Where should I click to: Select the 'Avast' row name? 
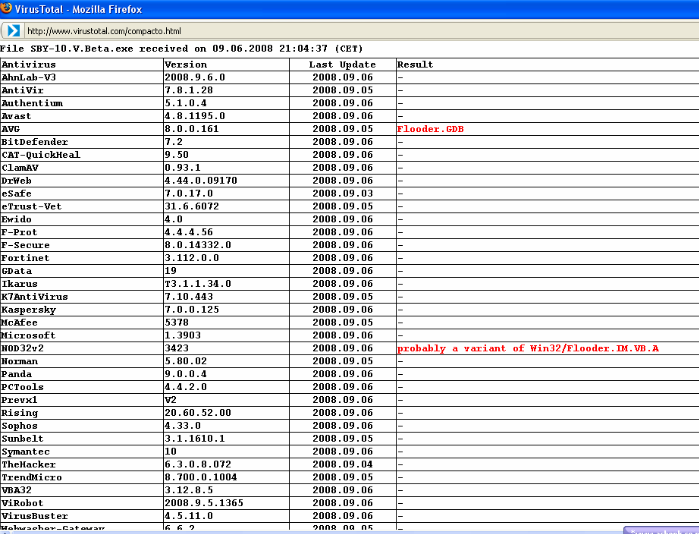[x=16, y=116]
